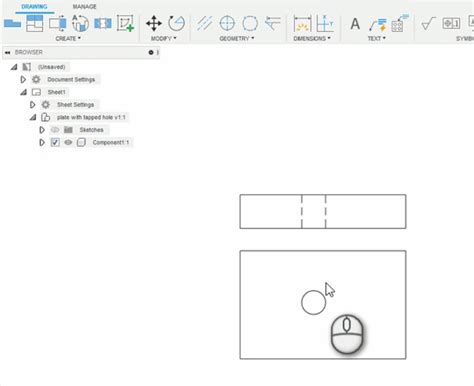Activate the Move tool
This screenshot has height=386, width=474.
[x=154, y=23]
